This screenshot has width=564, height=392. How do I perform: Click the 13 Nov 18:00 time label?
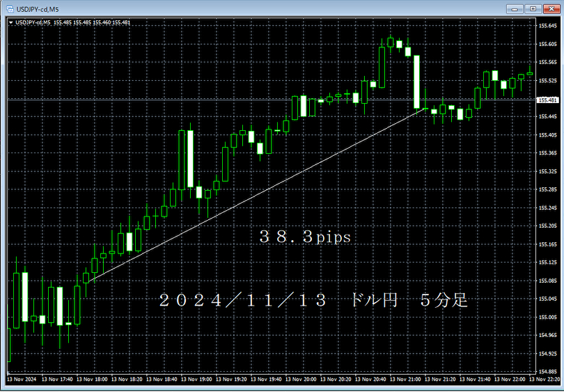pos(93,379)
